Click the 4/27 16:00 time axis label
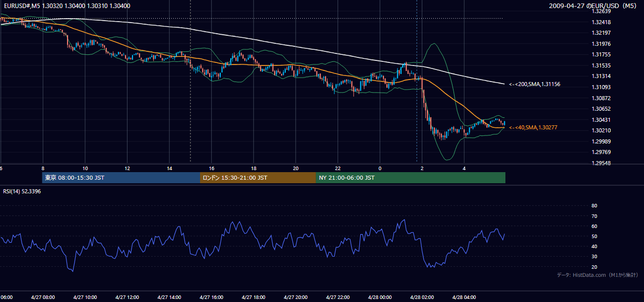This screenshot has height=302, width=644. click(x=211, y=297)
